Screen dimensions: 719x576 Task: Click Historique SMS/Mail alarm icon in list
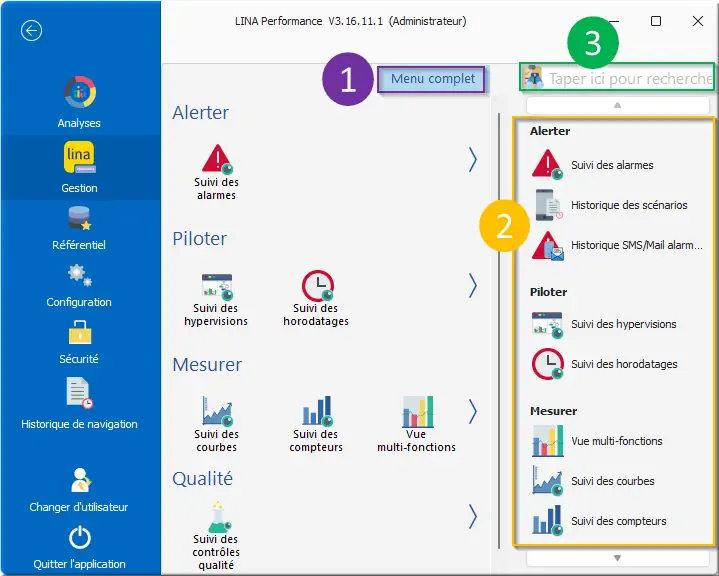click(548, 246)
